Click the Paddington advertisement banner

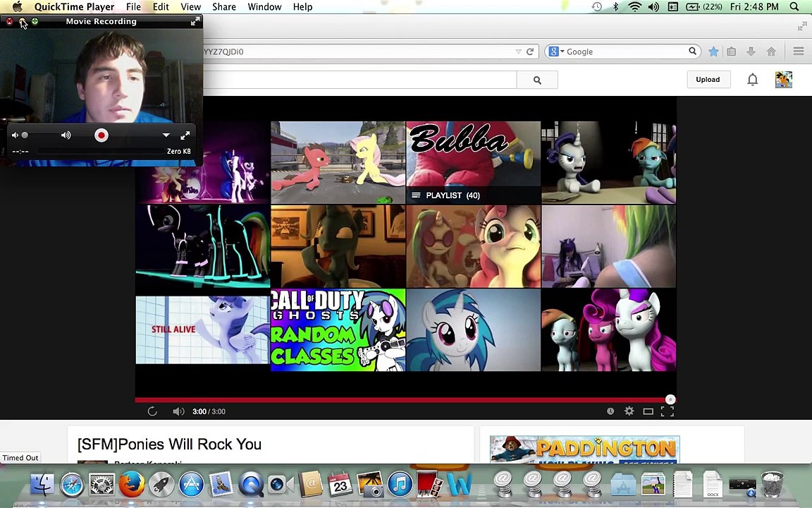point(584,449)
